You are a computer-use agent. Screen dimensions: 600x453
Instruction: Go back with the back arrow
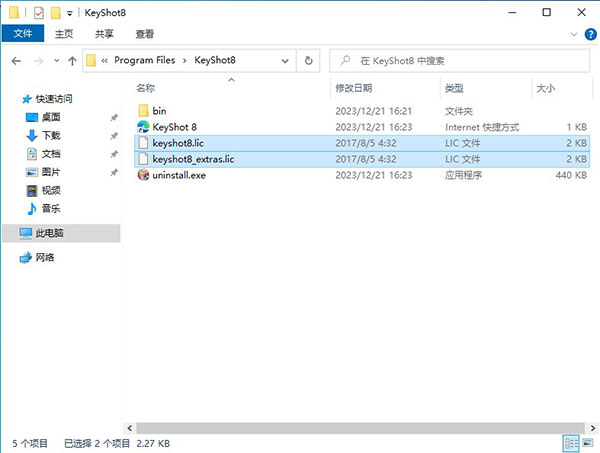tap(16, 61)
